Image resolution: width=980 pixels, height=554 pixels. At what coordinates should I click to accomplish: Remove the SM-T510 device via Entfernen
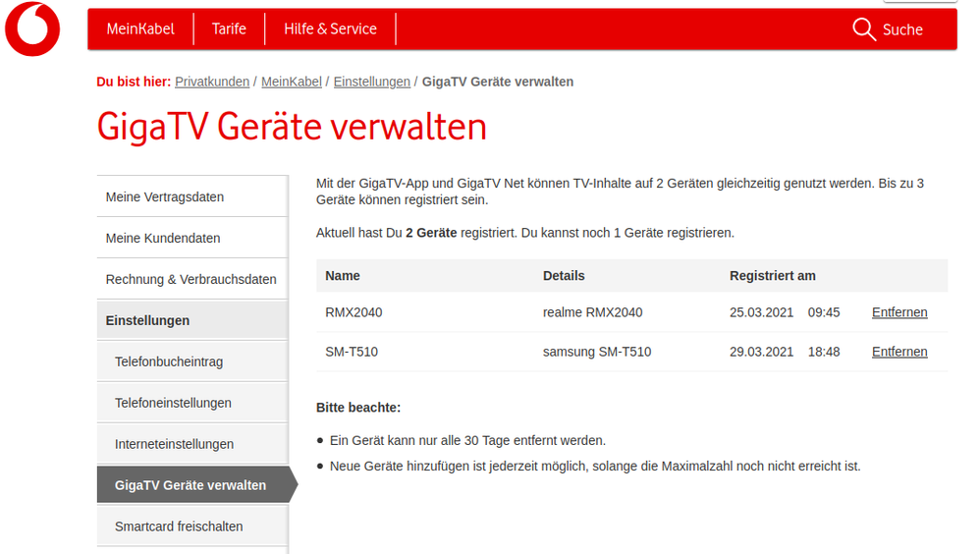coord(899,352)
